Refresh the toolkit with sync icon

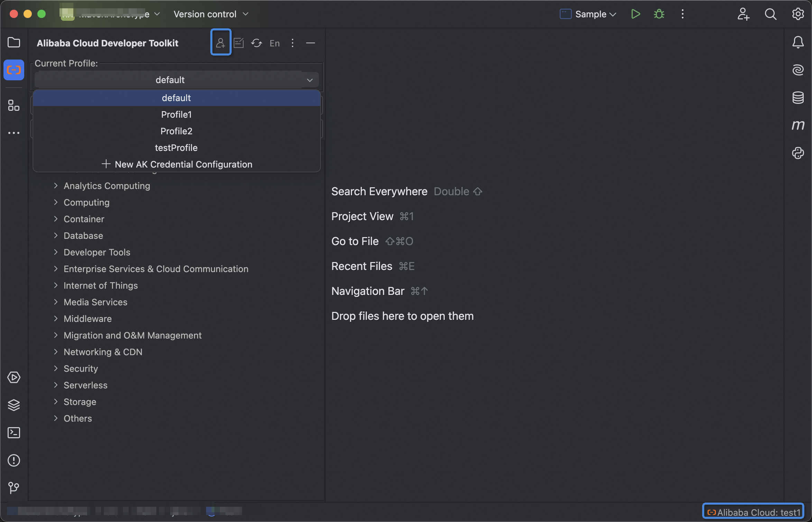[257, 43]
